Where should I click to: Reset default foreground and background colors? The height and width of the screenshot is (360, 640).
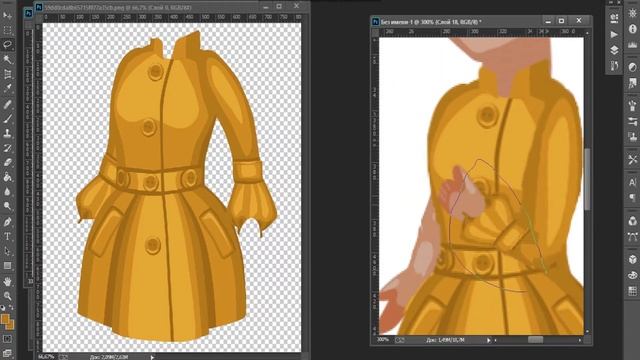pos(3,307)
